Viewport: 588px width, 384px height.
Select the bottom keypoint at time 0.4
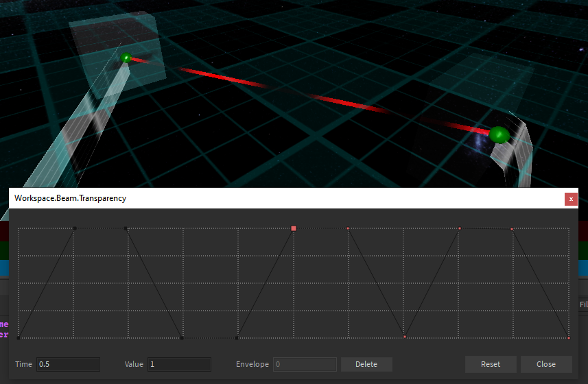tap(237, 338)
